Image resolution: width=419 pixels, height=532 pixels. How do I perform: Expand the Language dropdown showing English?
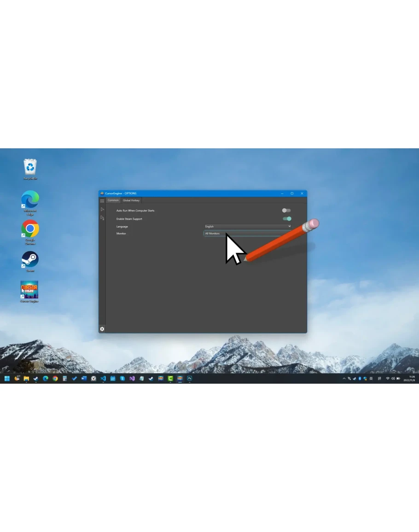(248, 227)
